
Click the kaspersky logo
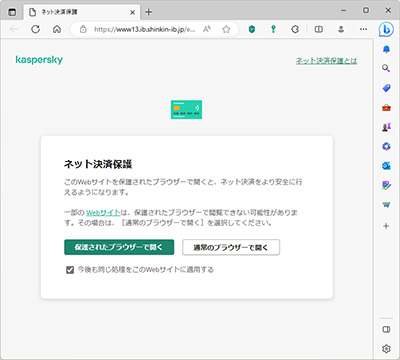pos(39,60)
